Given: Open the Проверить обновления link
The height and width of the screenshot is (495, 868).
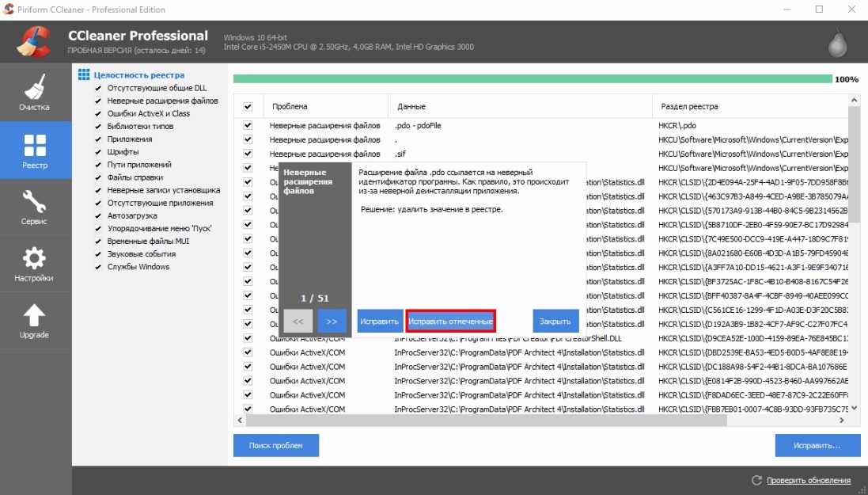Looking at the screenshot, I should pyautogui.click(x=808, y=480).
